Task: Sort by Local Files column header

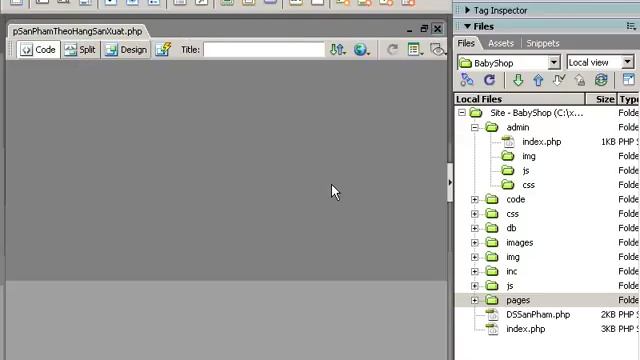Action: click(x=520, y=99)
